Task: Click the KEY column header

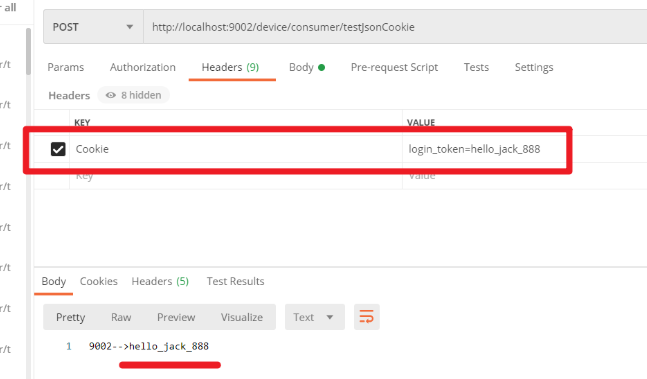Action: click(82, 122)
